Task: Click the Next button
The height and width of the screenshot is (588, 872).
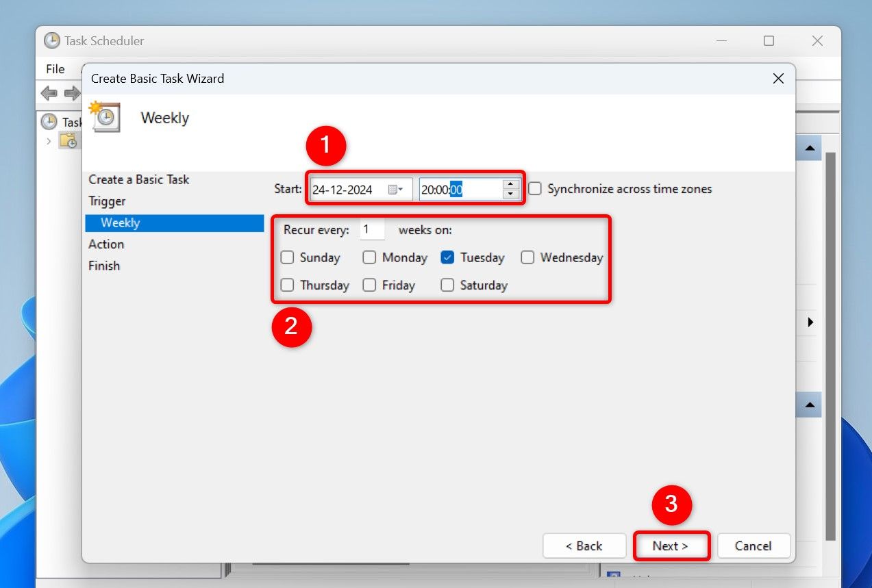Action: [671, 546]
